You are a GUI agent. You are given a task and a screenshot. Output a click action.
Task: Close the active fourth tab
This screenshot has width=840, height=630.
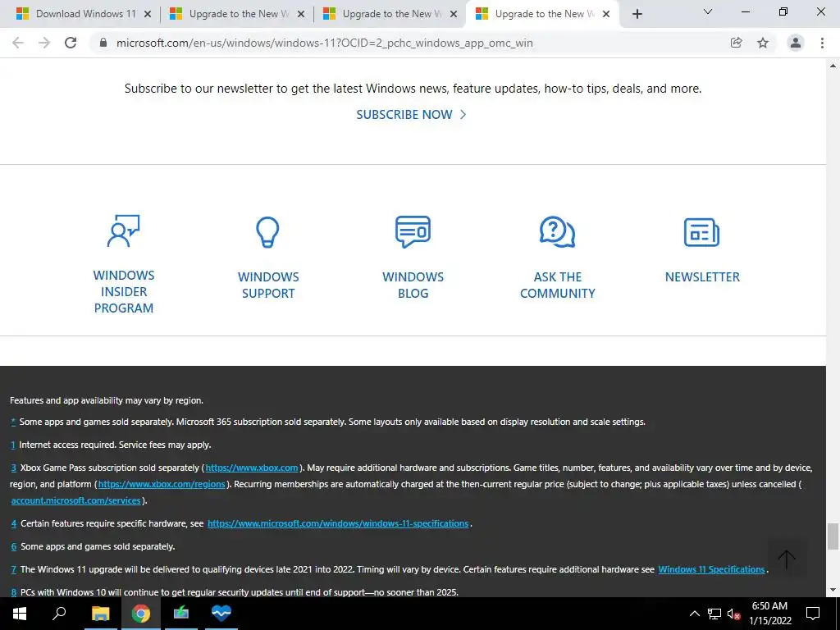tap(606, 15)
